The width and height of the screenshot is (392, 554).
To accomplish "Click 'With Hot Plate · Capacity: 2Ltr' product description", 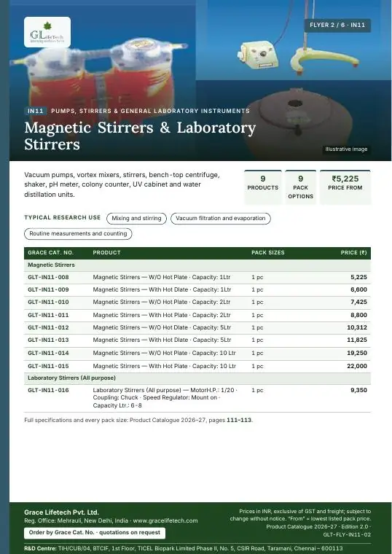I will [x=162, y=315].
